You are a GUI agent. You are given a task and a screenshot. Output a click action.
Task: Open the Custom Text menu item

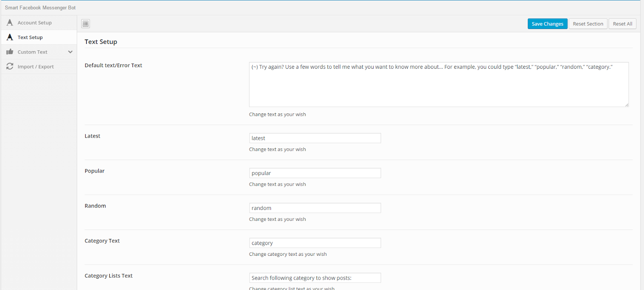tap(33, 52)
